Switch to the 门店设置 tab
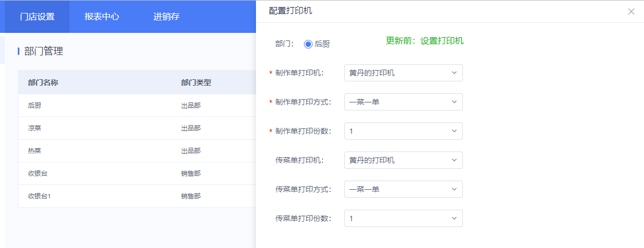Viewport: 644px width, 248px height. pyautogui.click(x=37, y=17)
